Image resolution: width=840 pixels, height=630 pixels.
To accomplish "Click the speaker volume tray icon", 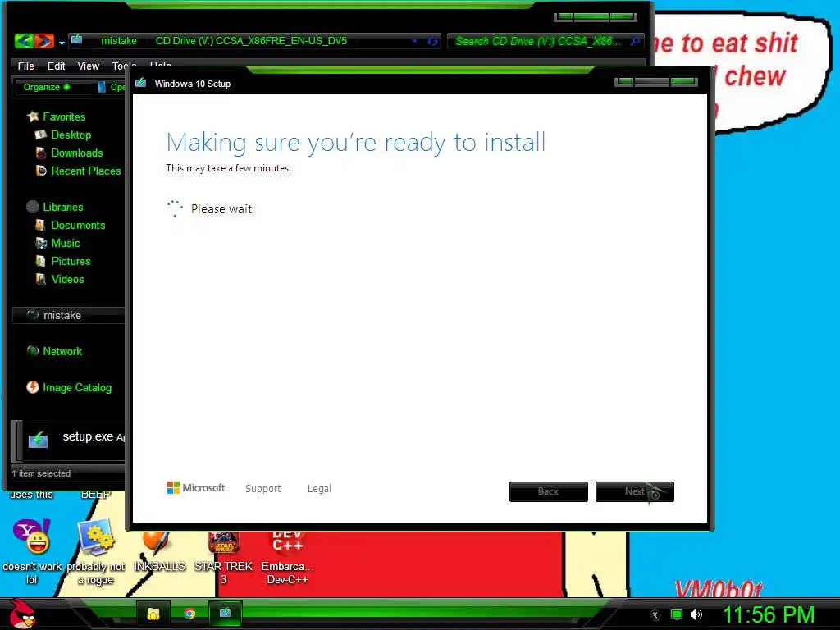I will click(x=696, y=615).
